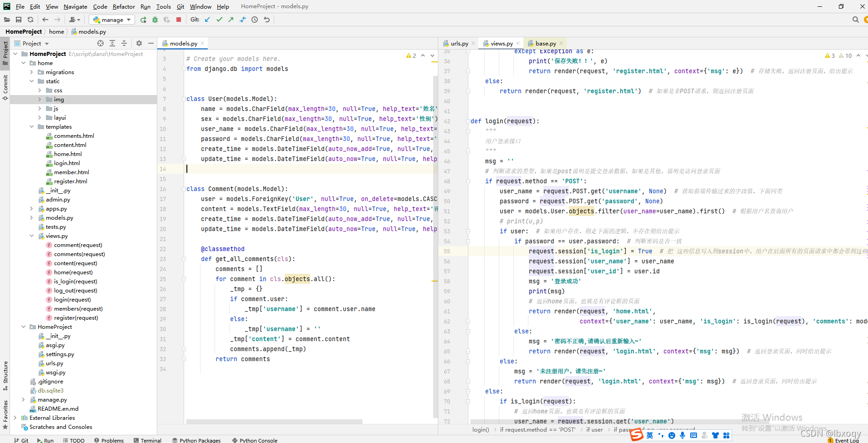This screenshot has width=868, height=443.
Task: Click horizontal scrollbar of models.py editor
Action: click(275, 422)
